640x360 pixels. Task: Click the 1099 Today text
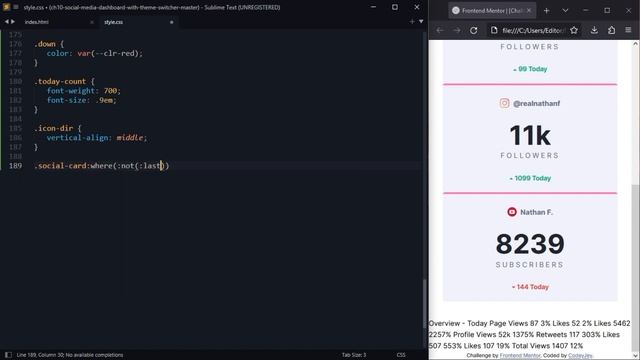click(x=533, y=178)
